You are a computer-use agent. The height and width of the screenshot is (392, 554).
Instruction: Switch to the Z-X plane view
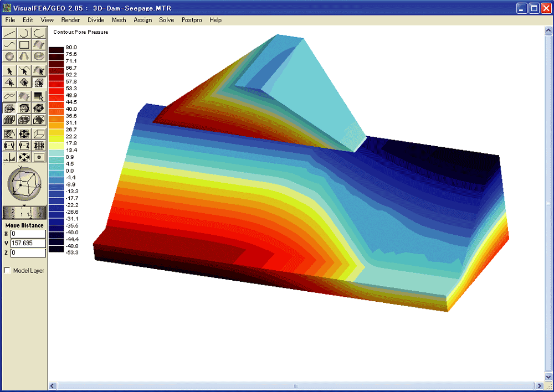pyautogui.click(x=39, y=146)
